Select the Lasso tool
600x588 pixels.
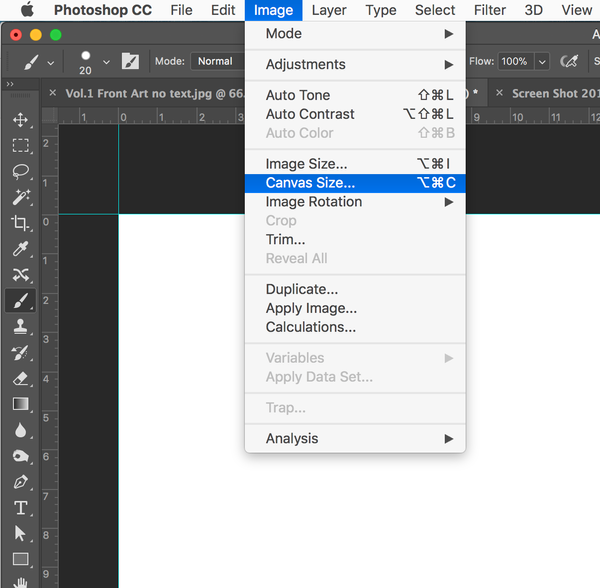click(x=20, y=171)
